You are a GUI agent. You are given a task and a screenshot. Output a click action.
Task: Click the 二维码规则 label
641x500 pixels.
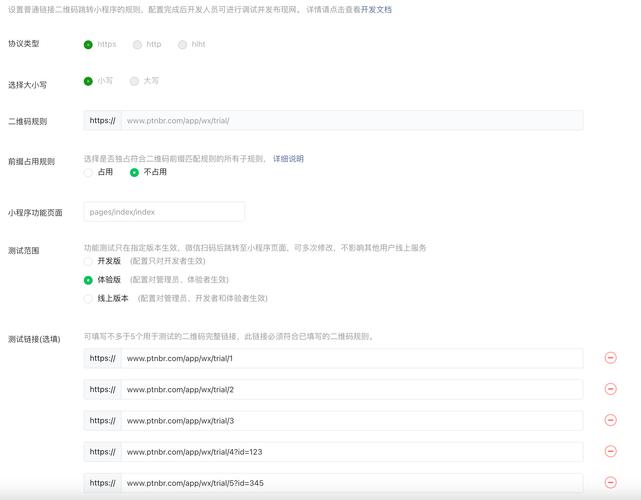pyautogui.click(x=27, y=121)
